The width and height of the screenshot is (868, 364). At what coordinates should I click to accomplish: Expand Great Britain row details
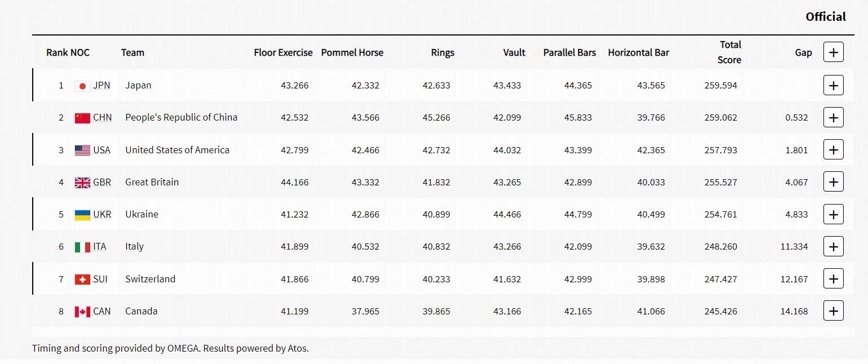[833, 182]
